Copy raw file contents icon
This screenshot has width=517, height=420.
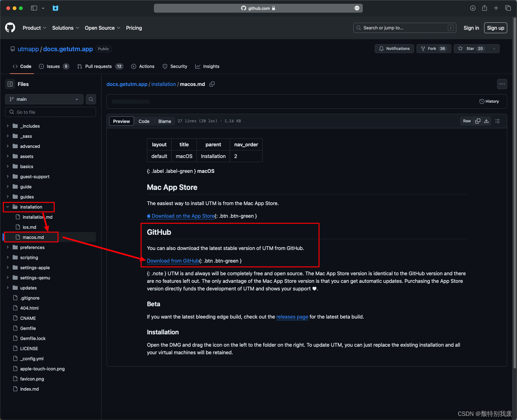tap(478, 121)
